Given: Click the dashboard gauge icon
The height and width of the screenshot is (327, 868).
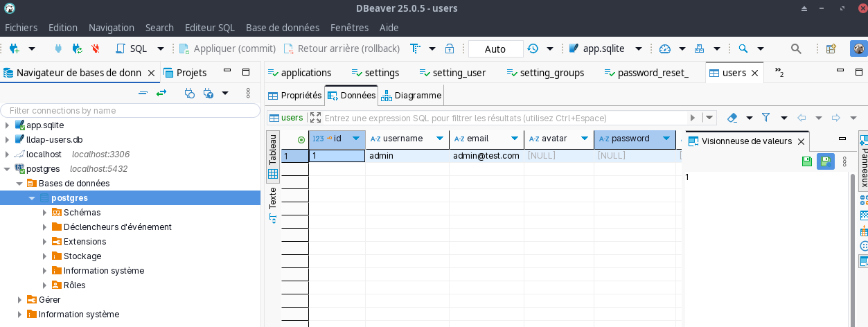Looking at the screenshot, I should click(x=665, y=48).
